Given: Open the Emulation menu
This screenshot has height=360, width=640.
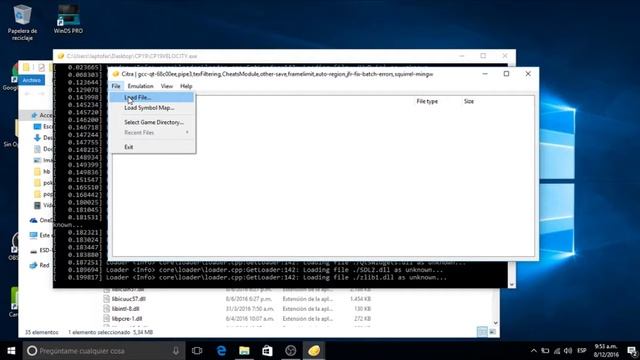Looking at the screenshot, I should click(140, 86).
